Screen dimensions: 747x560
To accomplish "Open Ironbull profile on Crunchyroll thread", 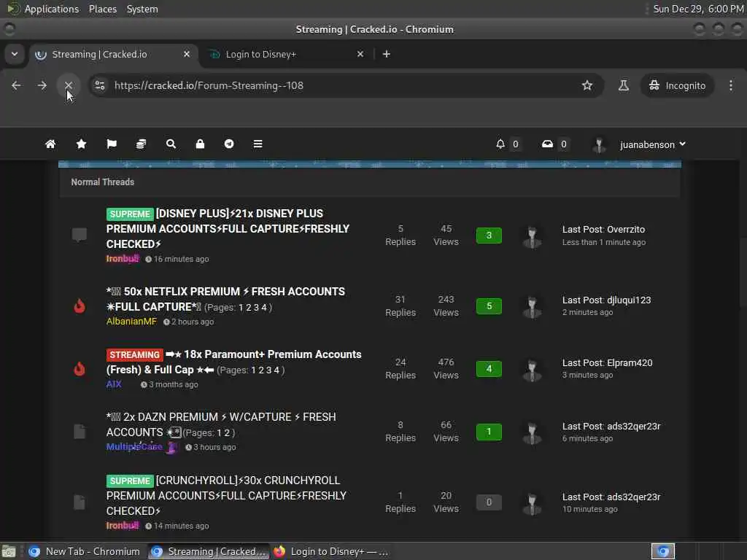I will (x=123, y=525).
